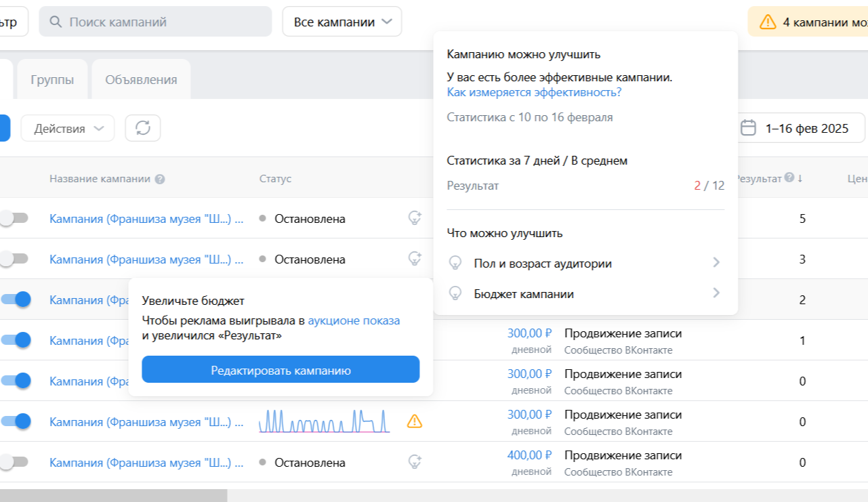Open the Все кампании dropdown
868x502 pixels.
pyautogui.click(x=342, y=22)
